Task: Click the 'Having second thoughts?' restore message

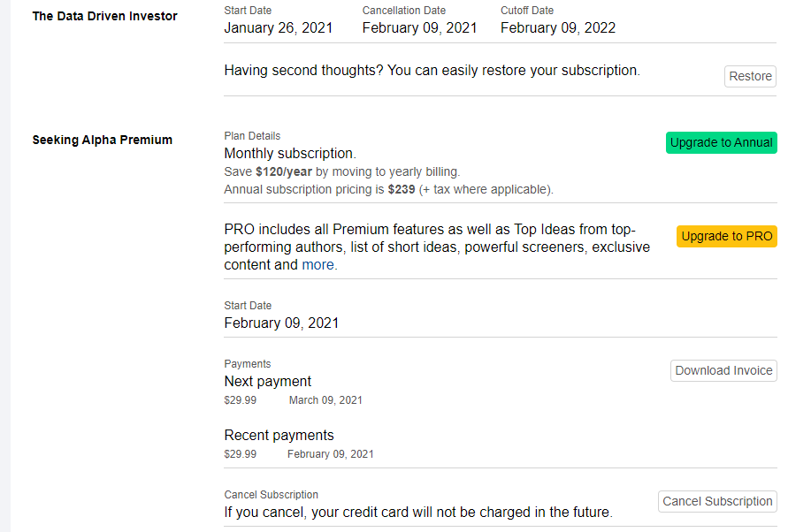Action: [x=431, y=71]
